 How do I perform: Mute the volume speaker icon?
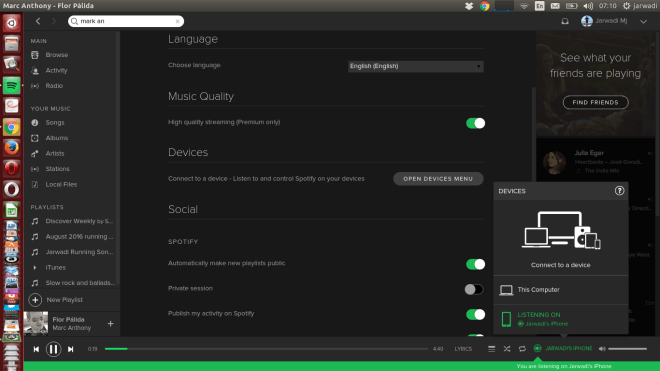[602, 349]
